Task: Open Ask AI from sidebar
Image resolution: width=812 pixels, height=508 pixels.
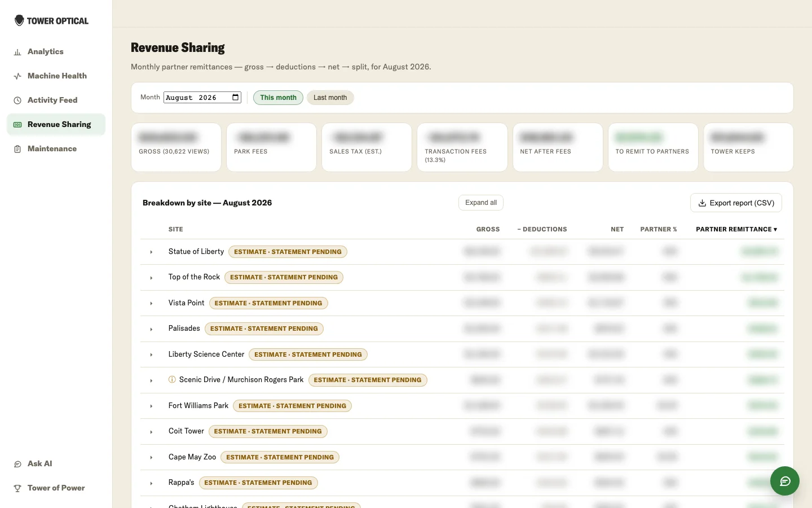Action: [x=56, y=464]
